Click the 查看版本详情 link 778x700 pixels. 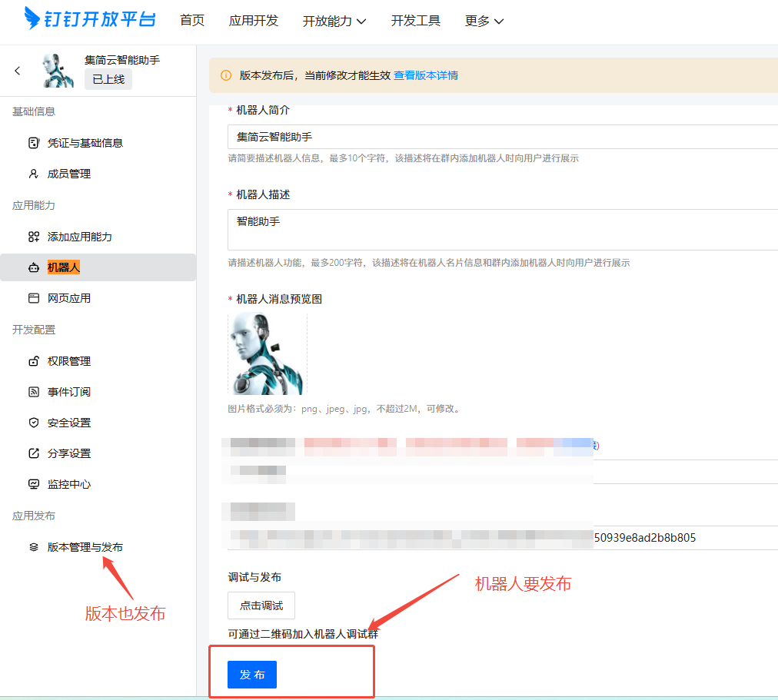[x=426, y=75]
